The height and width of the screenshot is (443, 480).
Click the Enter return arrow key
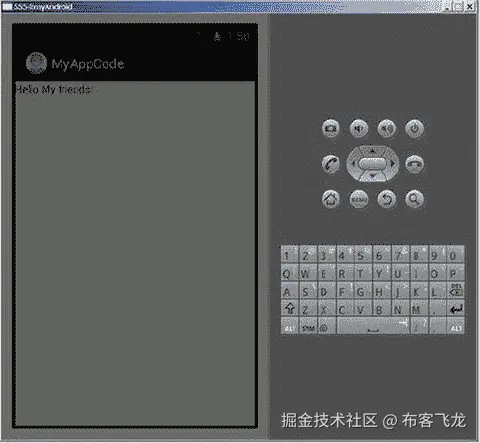point(455,309)
